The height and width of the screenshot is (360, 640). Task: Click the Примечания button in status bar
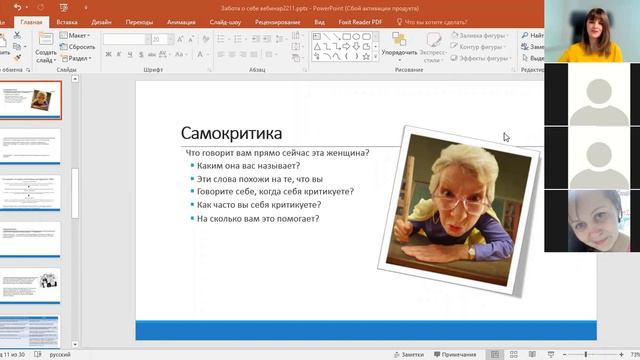[455, 354]
